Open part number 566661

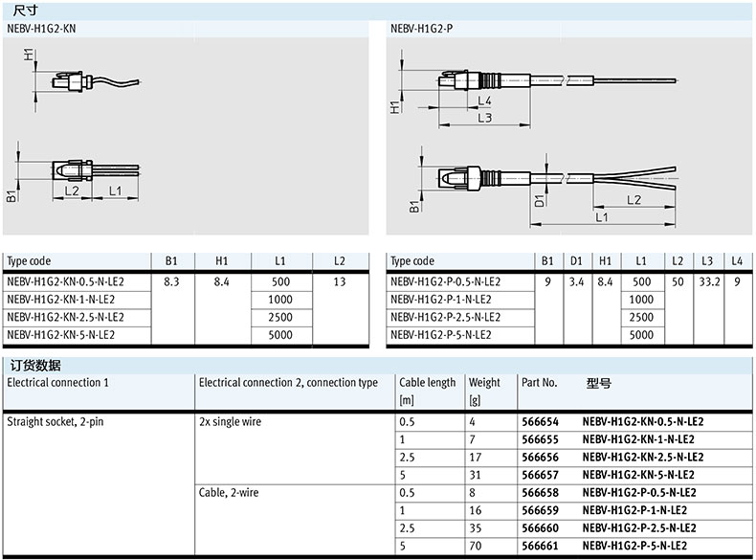(x=539, y=546)
